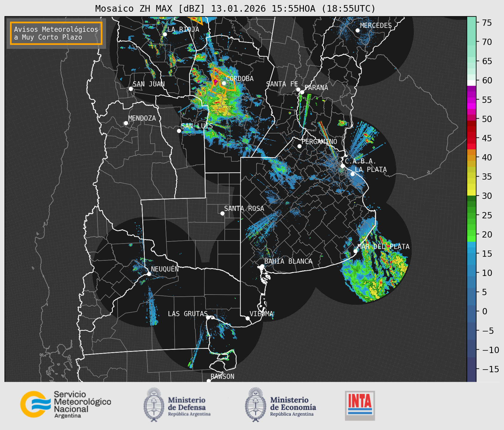Click the yellow 35 dBZ color band
Viewport: 504px width, 430px height.
[471, 177]
